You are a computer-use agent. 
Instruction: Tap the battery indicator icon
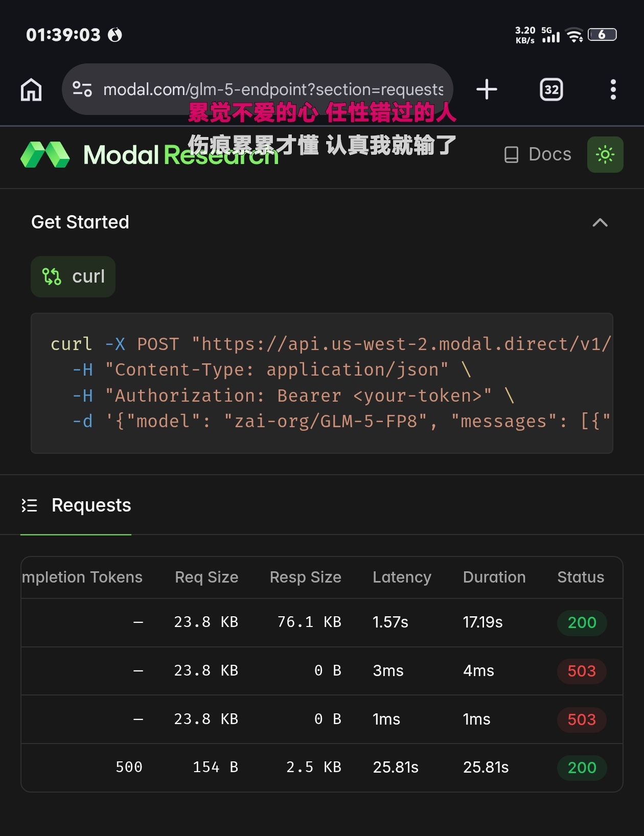point(602,35)
